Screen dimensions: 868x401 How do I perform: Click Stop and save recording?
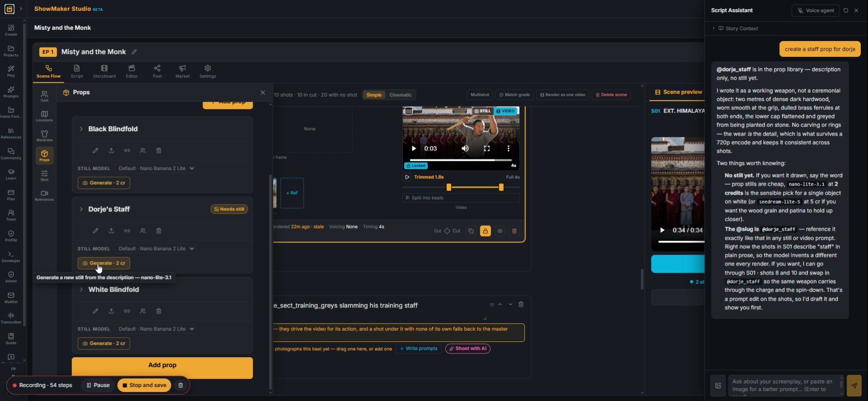pos(144,385)
